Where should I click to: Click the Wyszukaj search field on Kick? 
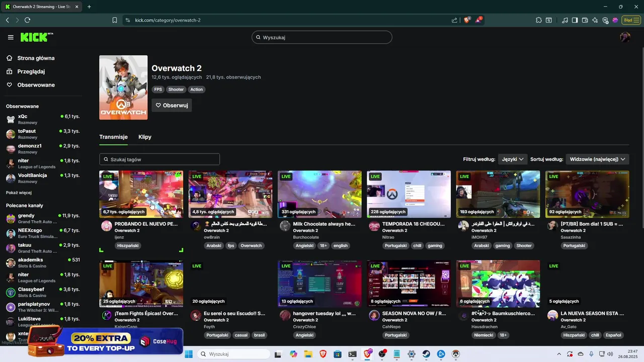pyautogui.click(x=322, y=37)
